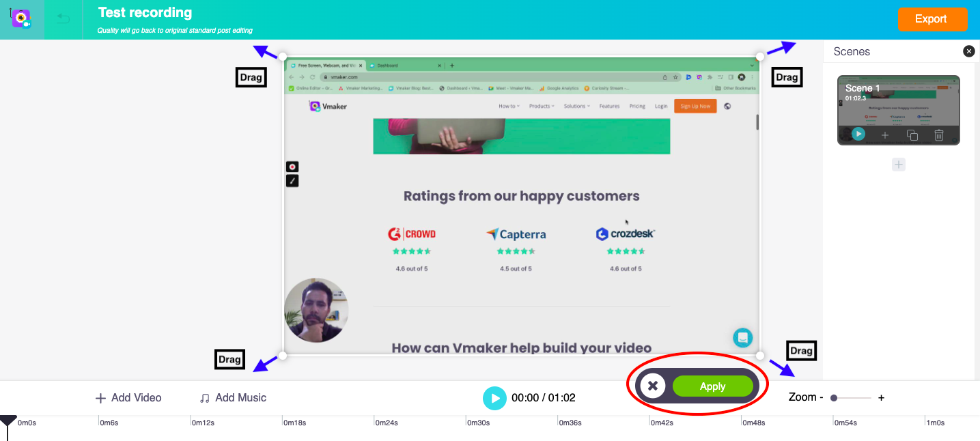Jump to the 0m30s timeline mark
This screenshot has height=441, width=980.
(x=479, y=423)
